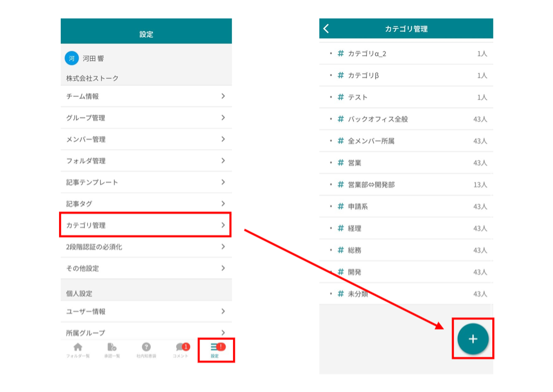Tap the hash icon of カテゴリα_2
The width and height of the screenshot is (553, 392).
pyautogui.click(x=340, y=53)
